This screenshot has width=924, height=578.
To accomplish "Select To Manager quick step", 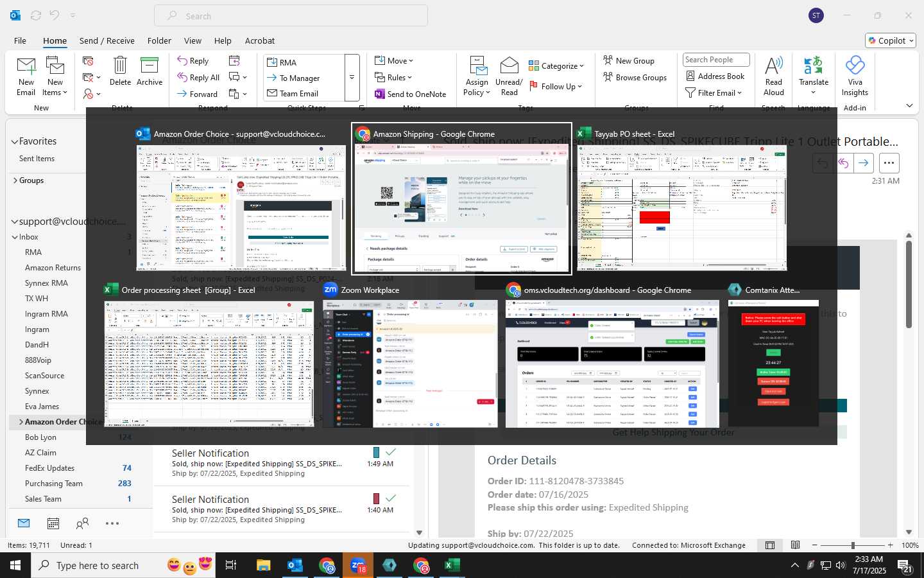I will pos(304,78).
